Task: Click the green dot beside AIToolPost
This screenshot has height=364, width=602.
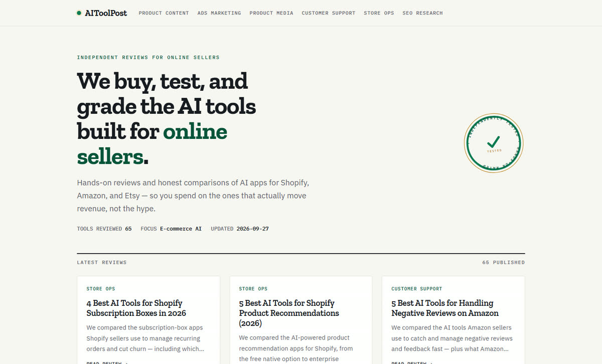Action: (79, 13)
